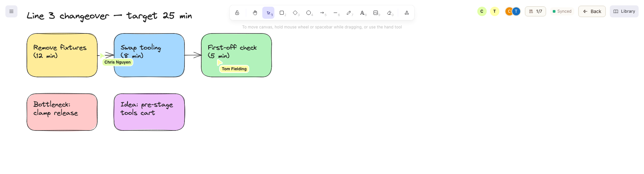Click the Chris Nguyen cursor label
Image resolution: width=644 pixels, height=174 pixels.
point(117,62)
